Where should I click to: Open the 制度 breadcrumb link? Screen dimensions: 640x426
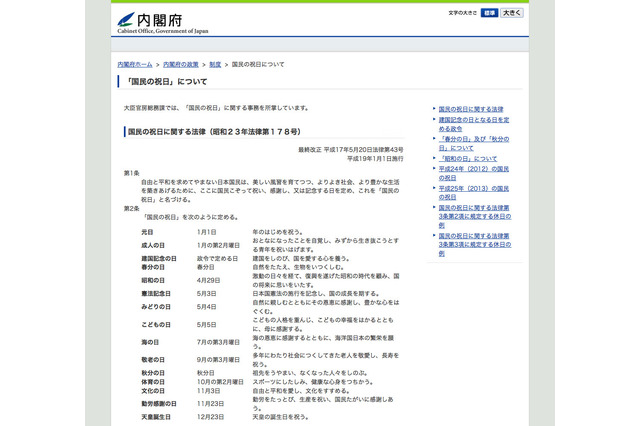215,64
